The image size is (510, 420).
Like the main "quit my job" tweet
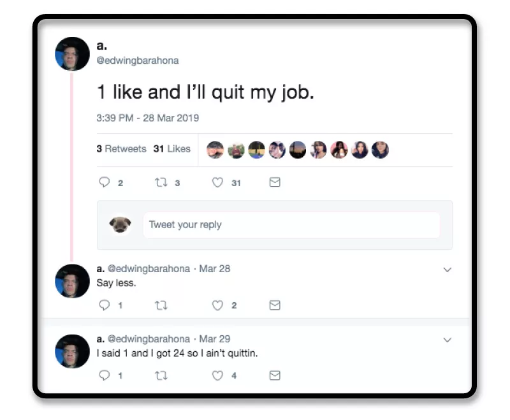coord(217,183)
